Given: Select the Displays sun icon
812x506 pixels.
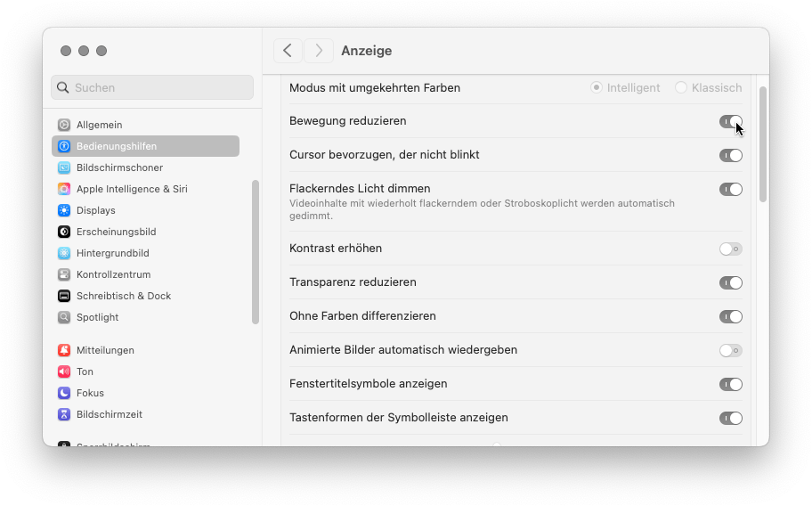Looking at the screenshot, I should coord(64,210).
